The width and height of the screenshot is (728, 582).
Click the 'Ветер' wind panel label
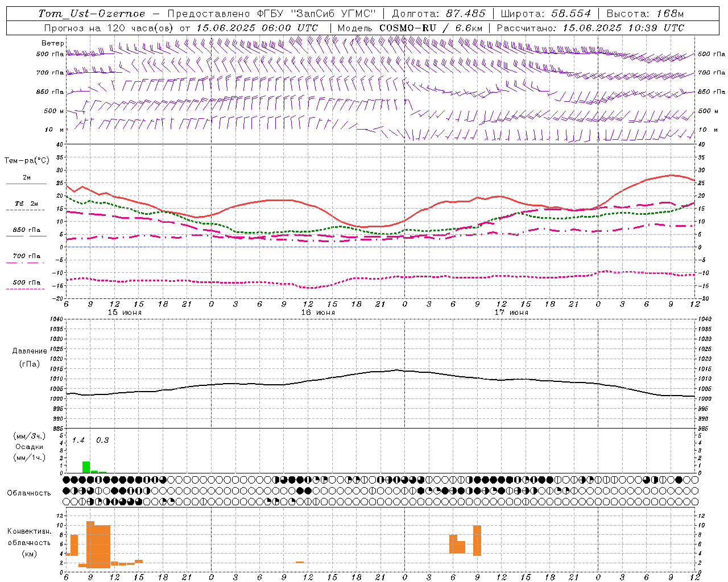(52, 43)
